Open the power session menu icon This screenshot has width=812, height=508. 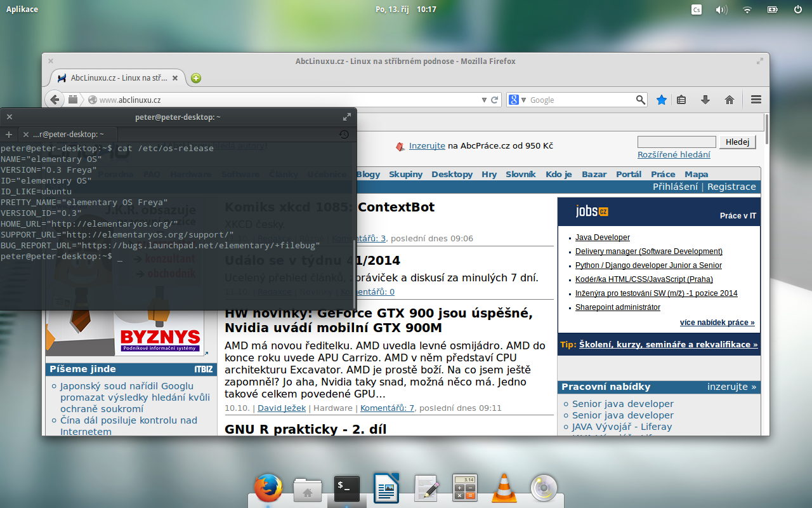[x=798, y=10]
